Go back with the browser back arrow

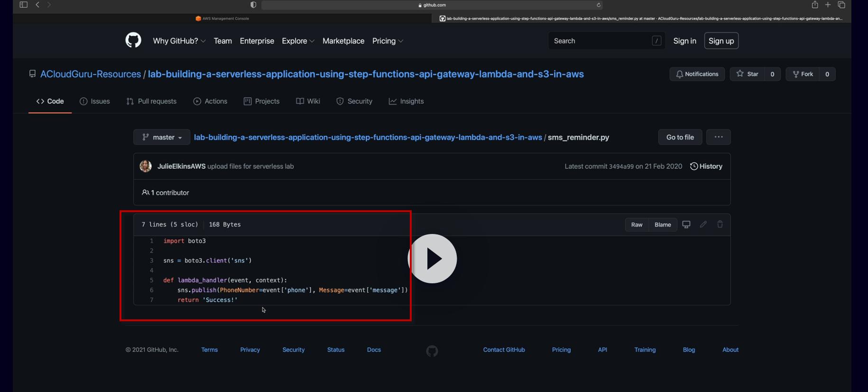point(37,5)
